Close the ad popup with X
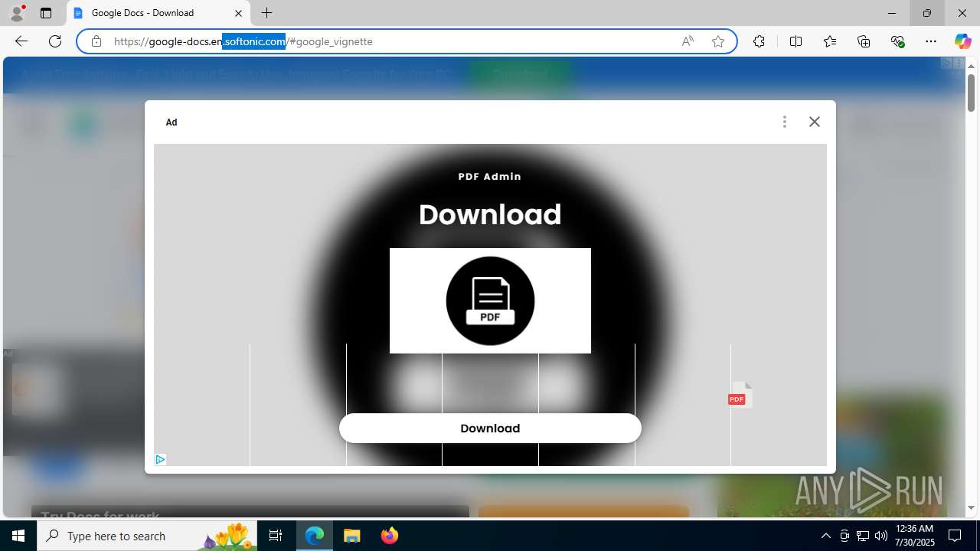 coord(815,122)
